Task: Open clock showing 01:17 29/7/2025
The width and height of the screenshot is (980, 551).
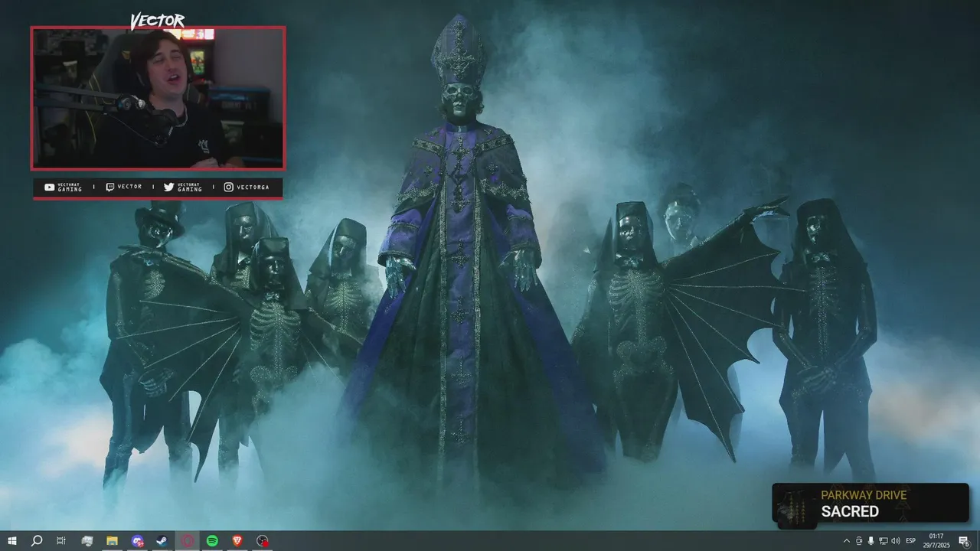Action: [x=936, y=540]
